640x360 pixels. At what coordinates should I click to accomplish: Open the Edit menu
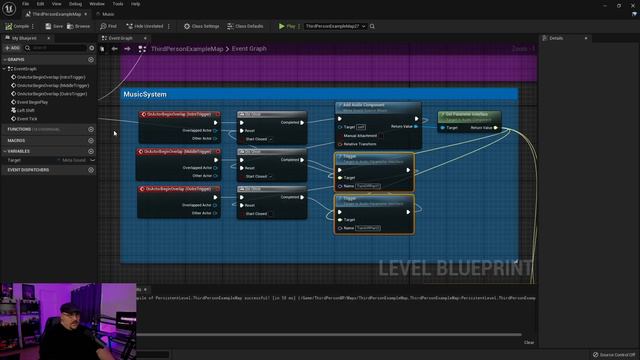(40, 4)
